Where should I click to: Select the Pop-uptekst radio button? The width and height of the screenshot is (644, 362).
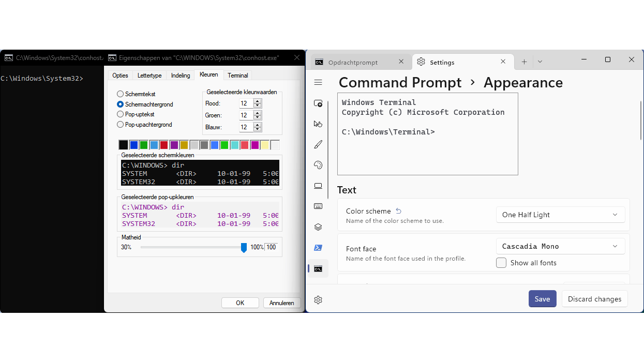121,114
